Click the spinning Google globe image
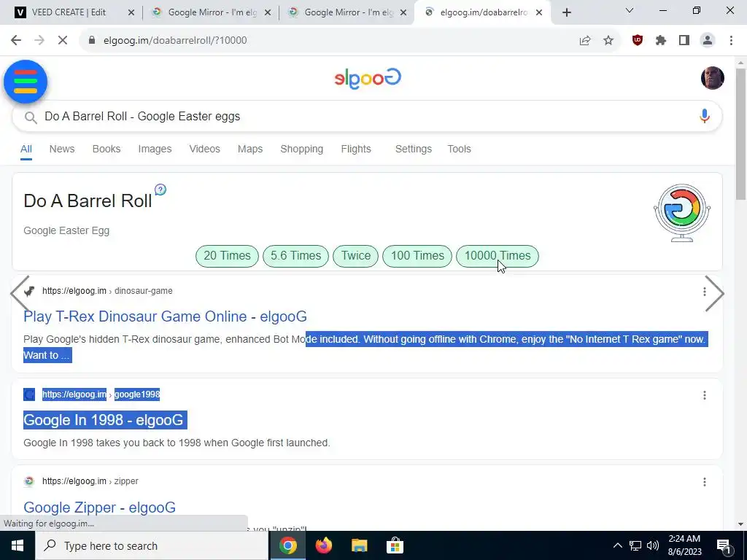747x560 pixels. pyautogui.click(x=682, y=212)
